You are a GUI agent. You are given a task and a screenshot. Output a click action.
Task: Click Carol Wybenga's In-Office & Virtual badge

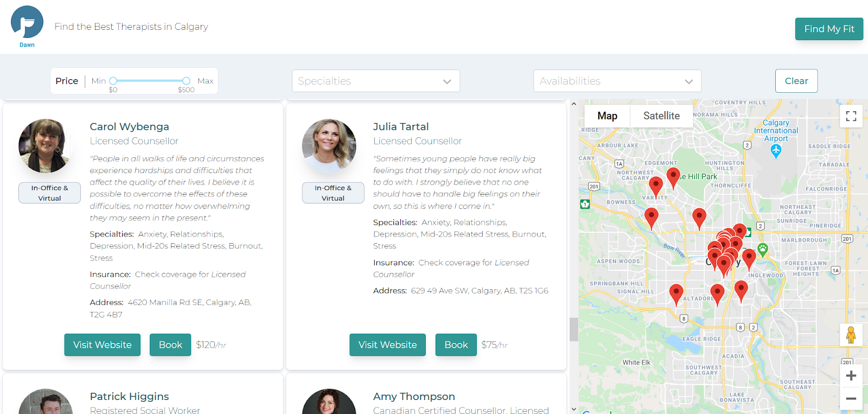(x=49, y=193)
